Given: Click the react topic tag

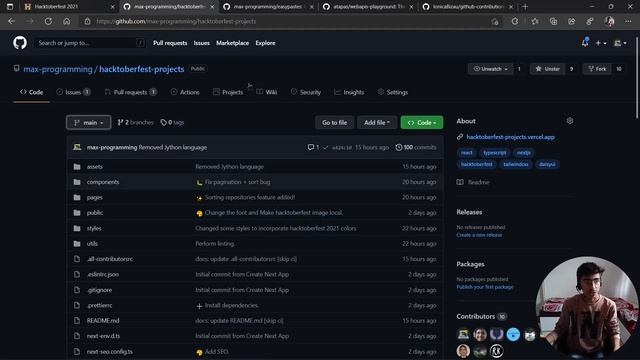Looking at the screenshot, I should [x=467, y=153].
